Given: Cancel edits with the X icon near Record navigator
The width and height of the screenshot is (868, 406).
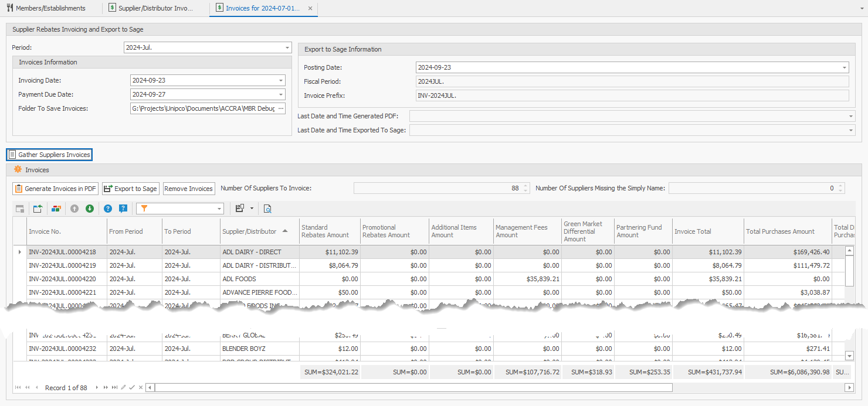Looking at the screenshot, I should click(140, 387).
